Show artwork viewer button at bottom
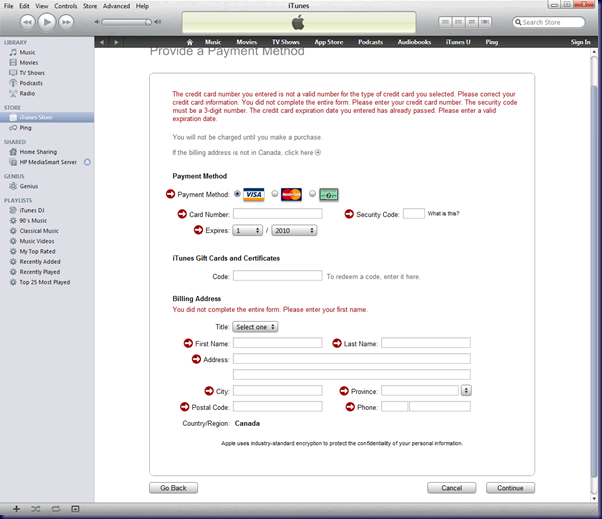602x519 pixels. (x=75, y=509)
